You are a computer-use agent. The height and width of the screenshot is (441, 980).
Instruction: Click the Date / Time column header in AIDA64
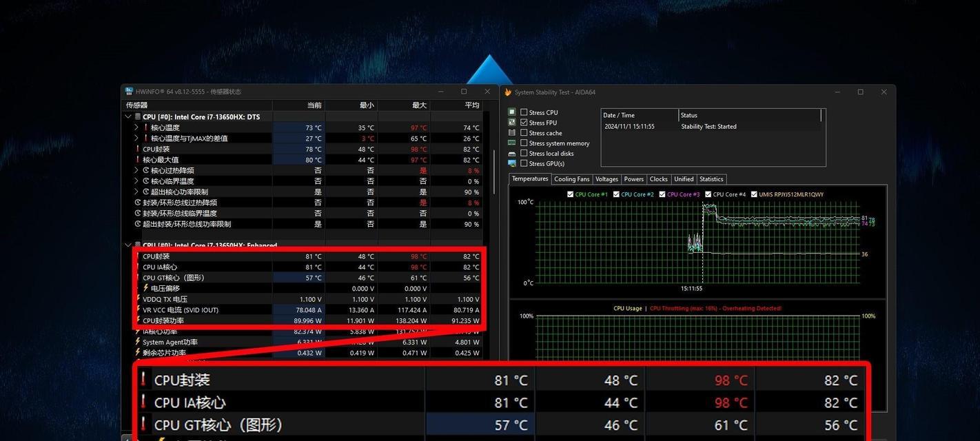click(640, 115)
